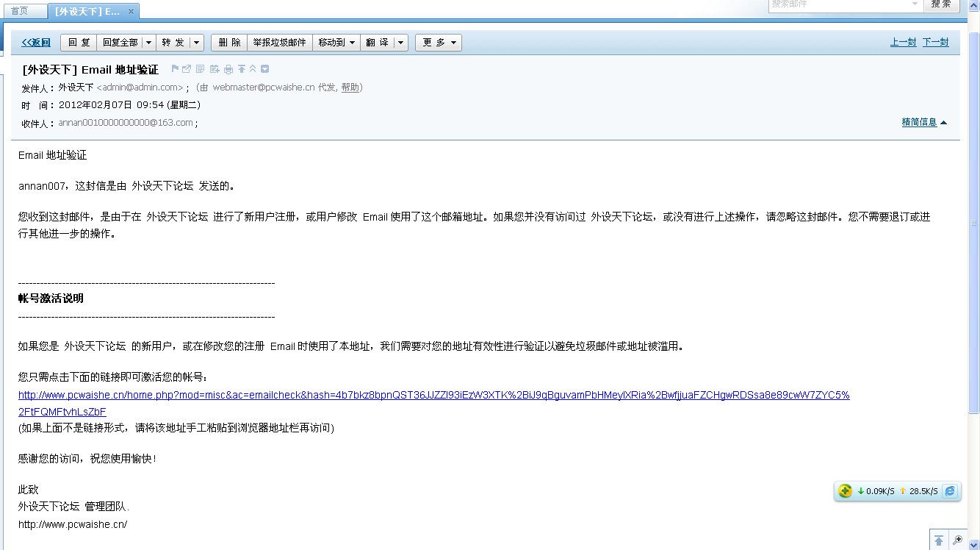
Task: Expand the 回复全部 dropdown arrow
Action: 149,43
